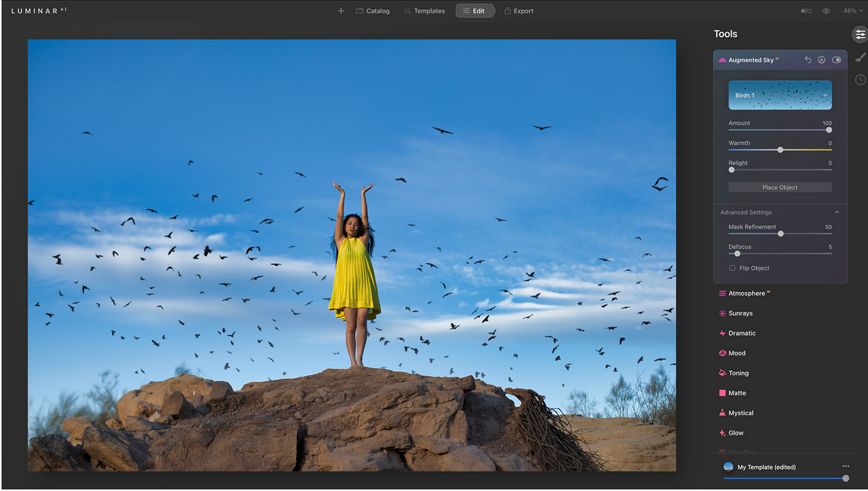The height and width of the screenshot is (491, 868).
Task: Reset the Augmented Sky tool adjustments
Action: coord(808,60)
